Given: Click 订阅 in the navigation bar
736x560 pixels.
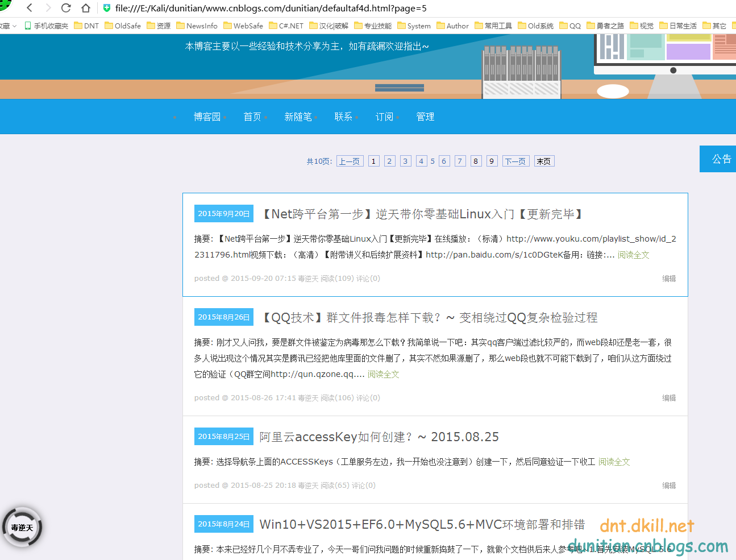Looking at the screenshot, I should point(384,117).
